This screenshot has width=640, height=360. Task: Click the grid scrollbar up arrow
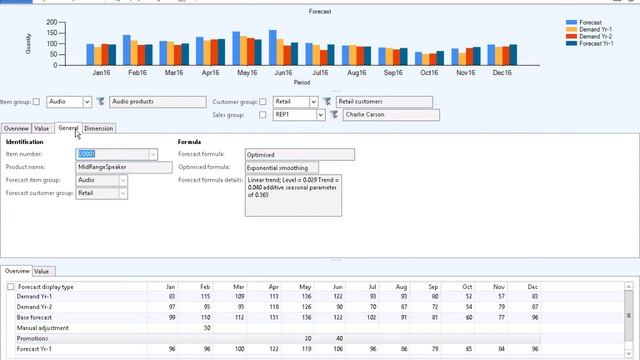coord(629,287)
